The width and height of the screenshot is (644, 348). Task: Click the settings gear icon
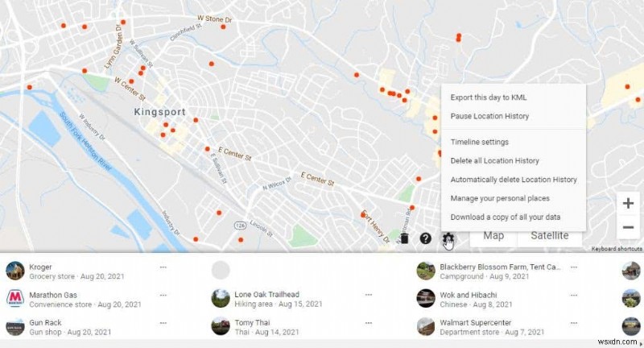pyautogui.click(x=448, y=238)
